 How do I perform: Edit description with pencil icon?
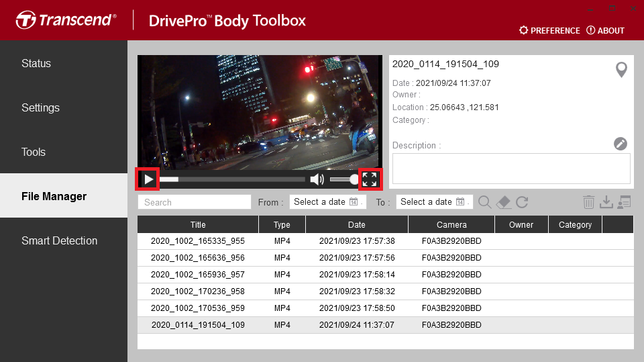point(620,144)
